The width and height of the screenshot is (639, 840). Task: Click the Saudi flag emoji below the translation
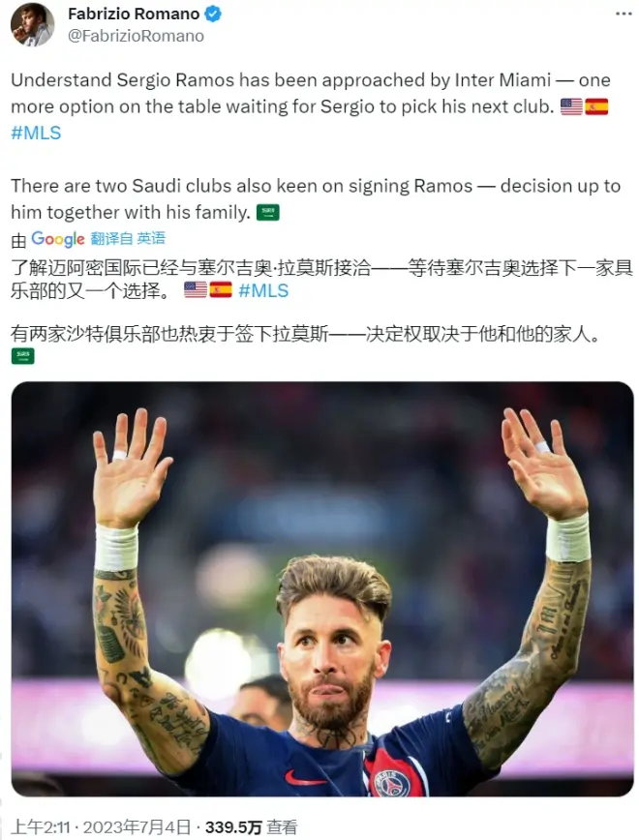tap(23, 356)
